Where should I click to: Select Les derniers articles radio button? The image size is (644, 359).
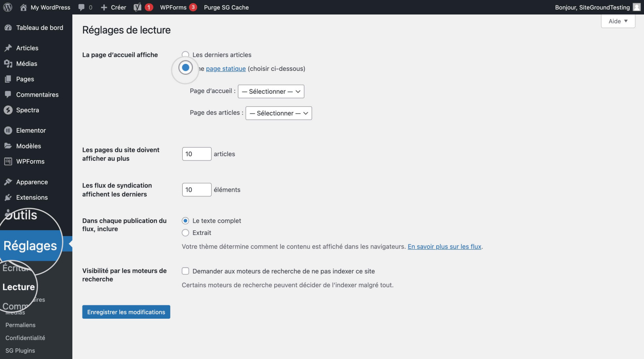coord(185,55)
